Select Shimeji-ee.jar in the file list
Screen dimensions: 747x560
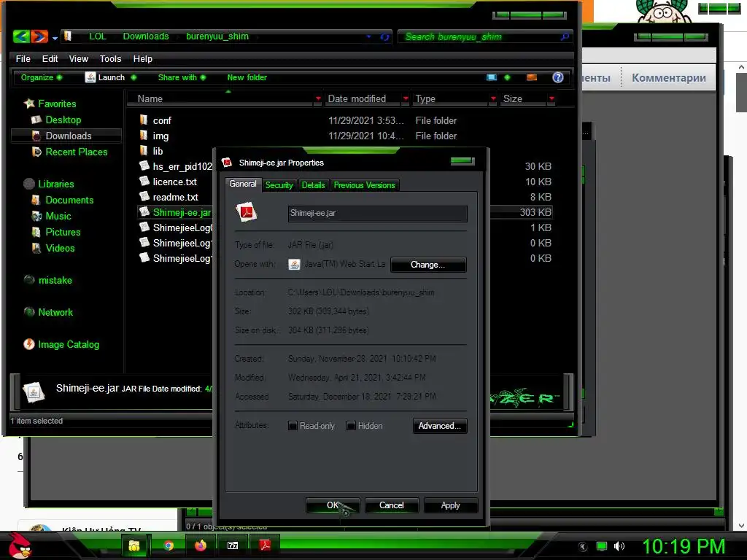(x=175, y=212)
